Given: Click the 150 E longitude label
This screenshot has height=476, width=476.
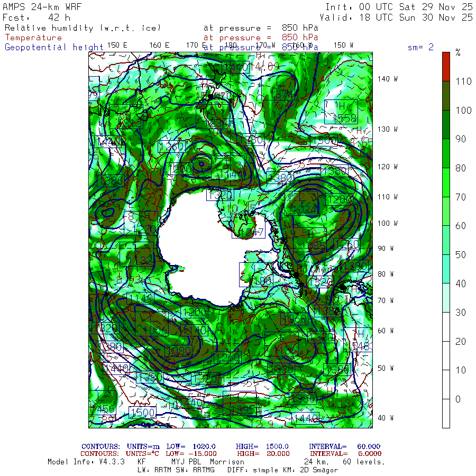Looking at the screenshot, I should coord(117,45).
